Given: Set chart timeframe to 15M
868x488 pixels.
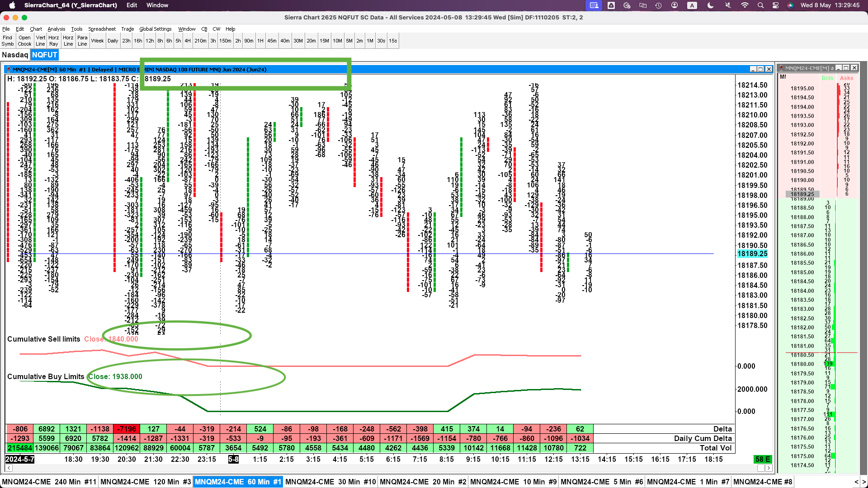Looking at the screenshot, I should click(x=324, y=41).
